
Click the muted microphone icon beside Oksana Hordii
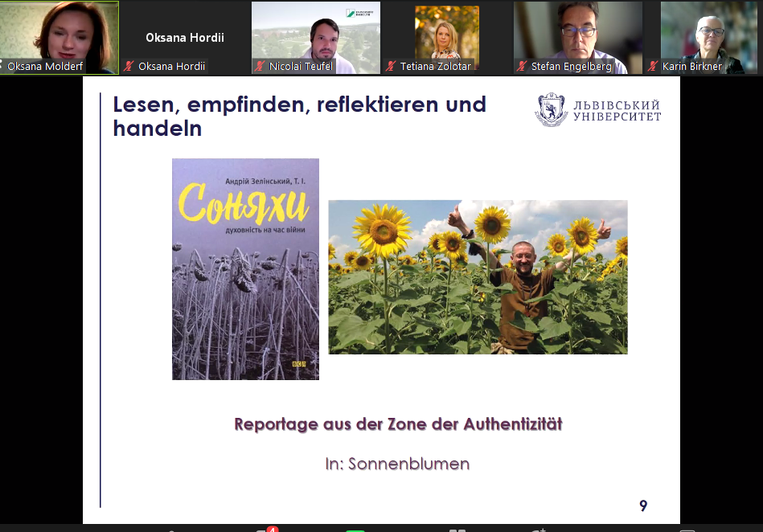pyautogui.click(x=129, y=66)
